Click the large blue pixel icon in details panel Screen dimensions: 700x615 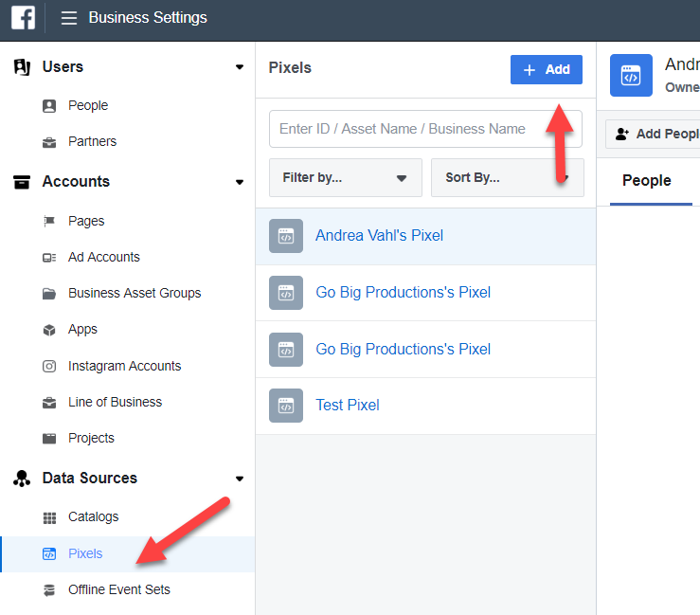tap(631, 76)
